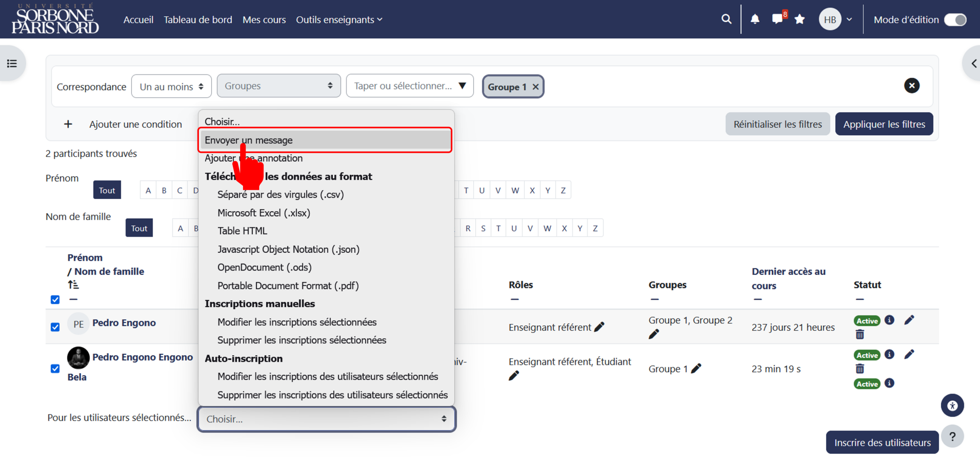
Task: Click Inscrire des utilisateurs button
Action: 882,442
